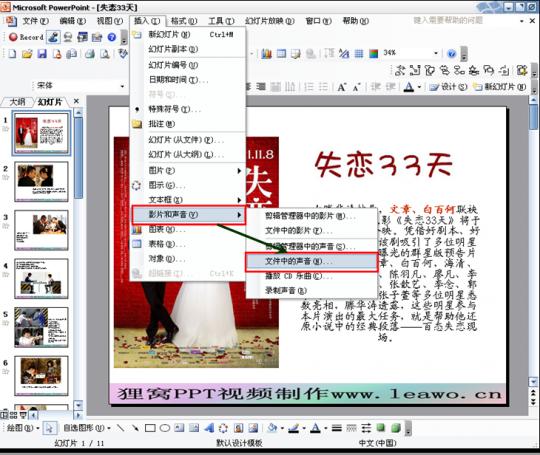
Task: Open the font color dropdown arrow in formatting toolbar
Action: tap(419, 87)
